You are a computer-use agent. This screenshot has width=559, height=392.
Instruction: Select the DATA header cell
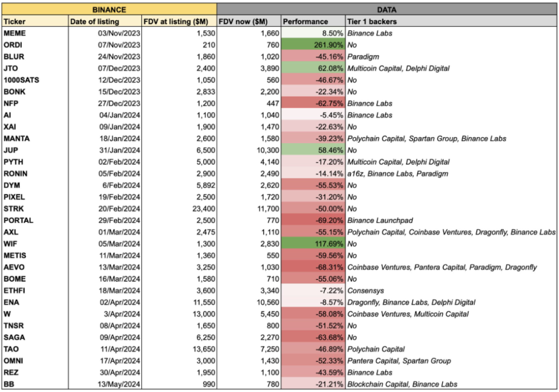click(x=386, y=9)
